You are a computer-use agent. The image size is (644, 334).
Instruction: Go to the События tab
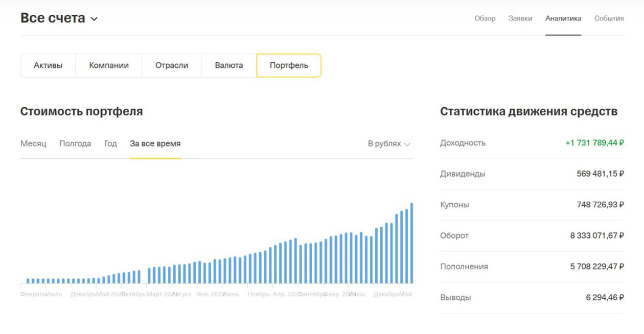(x=608, y=18)
